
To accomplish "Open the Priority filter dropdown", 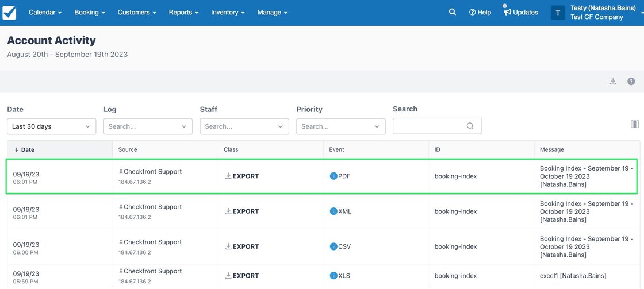I will [341, 126].
